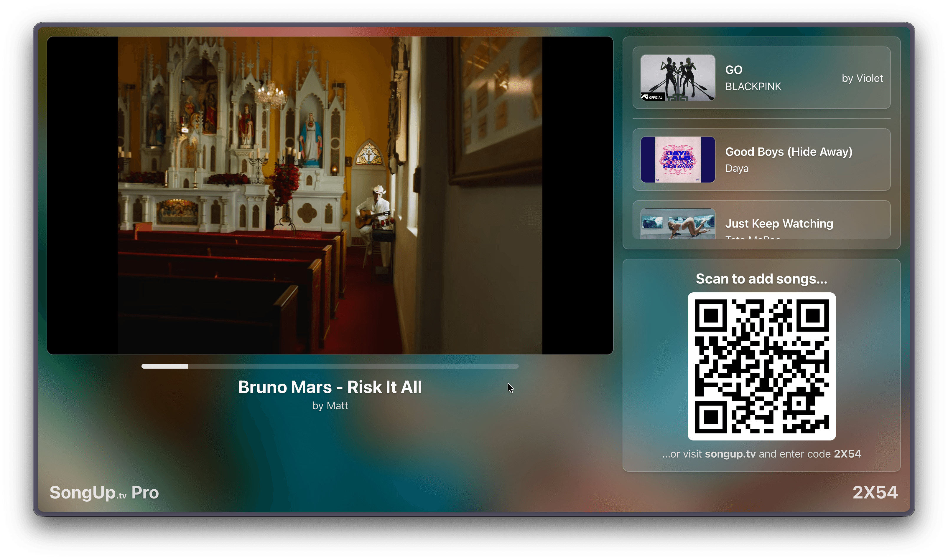Viewport: 948px width, 560px height.
Task: Select Just Keep Watching queue entry
Action: 779,223
